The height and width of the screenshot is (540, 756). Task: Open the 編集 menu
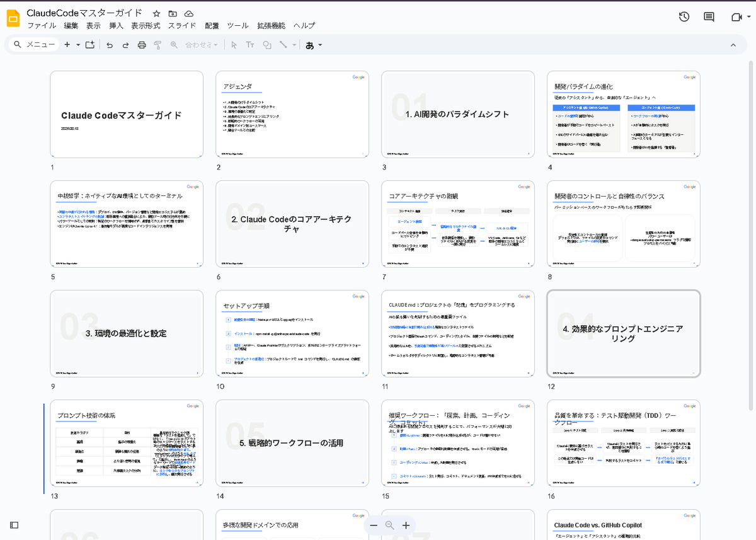pyautogui.click(x=71, y=26)
